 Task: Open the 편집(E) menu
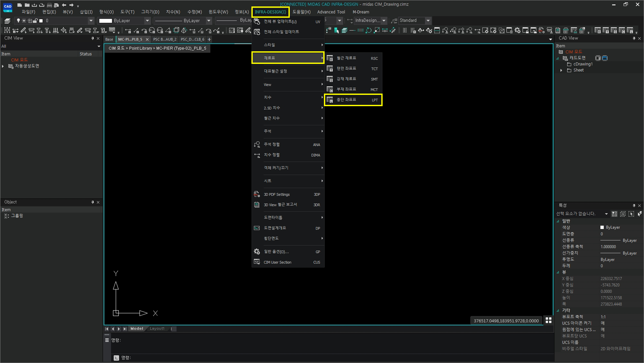pyautogui.click(x=49, y=12)
